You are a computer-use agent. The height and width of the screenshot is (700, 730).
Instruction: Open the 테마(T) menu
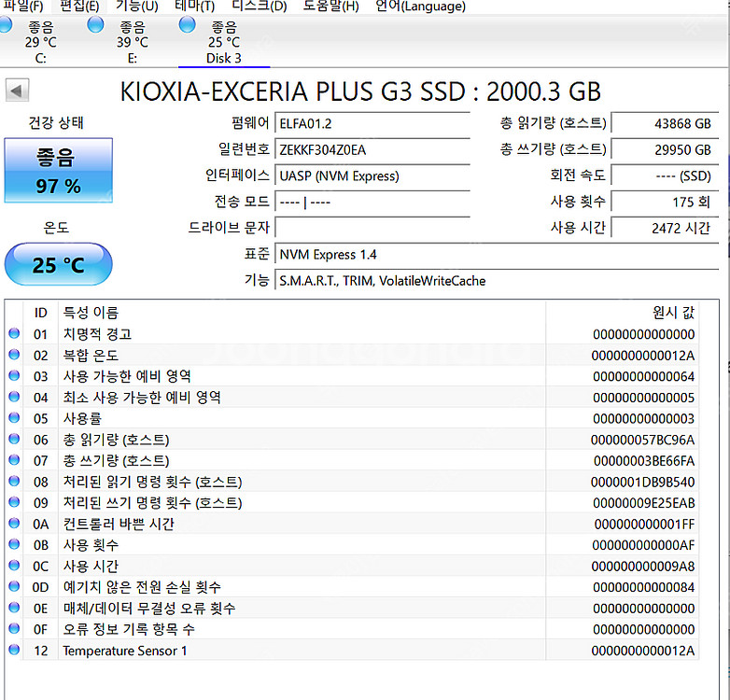(194, 6)
